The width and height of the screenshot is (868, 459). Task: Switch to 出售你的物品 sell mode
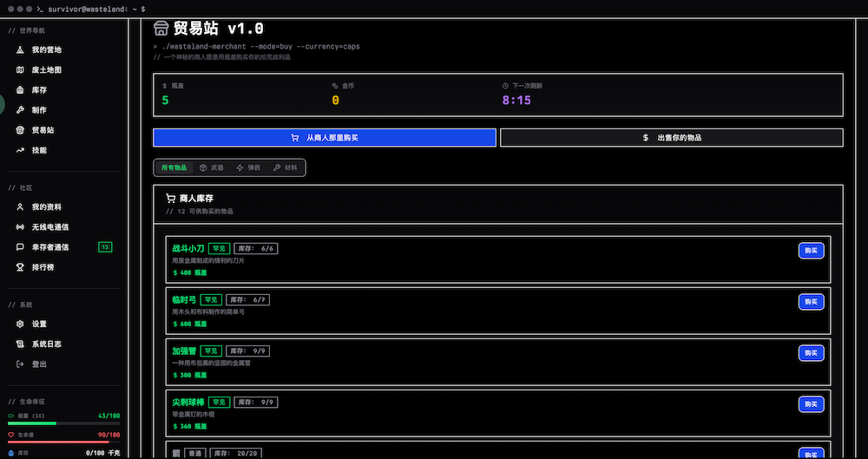[x=672, y=138]
